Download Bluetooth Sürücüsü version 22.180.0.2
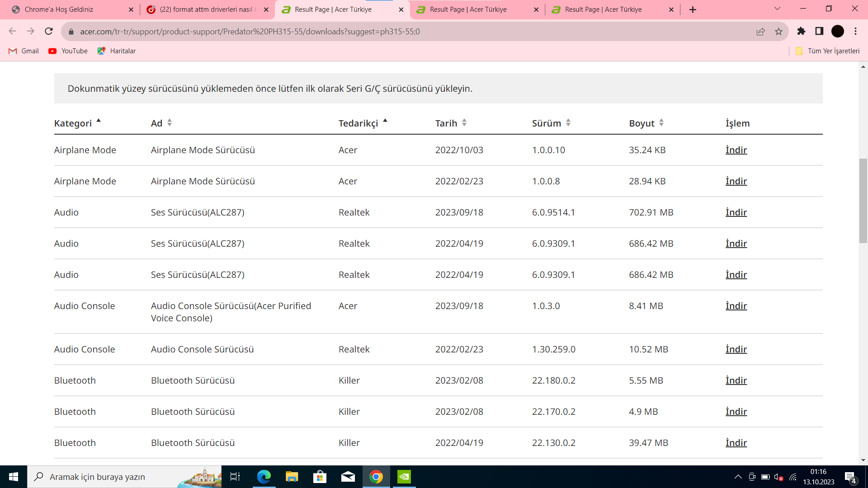The image size is (868, 488). [x=736, y=380]
